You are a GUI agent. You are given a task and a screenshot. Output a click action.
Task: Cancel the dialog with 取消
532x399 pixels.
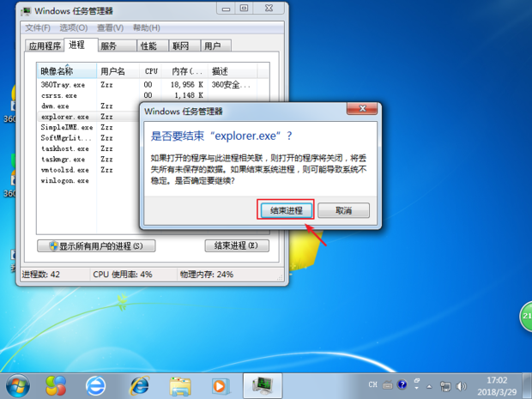(343, 210)
